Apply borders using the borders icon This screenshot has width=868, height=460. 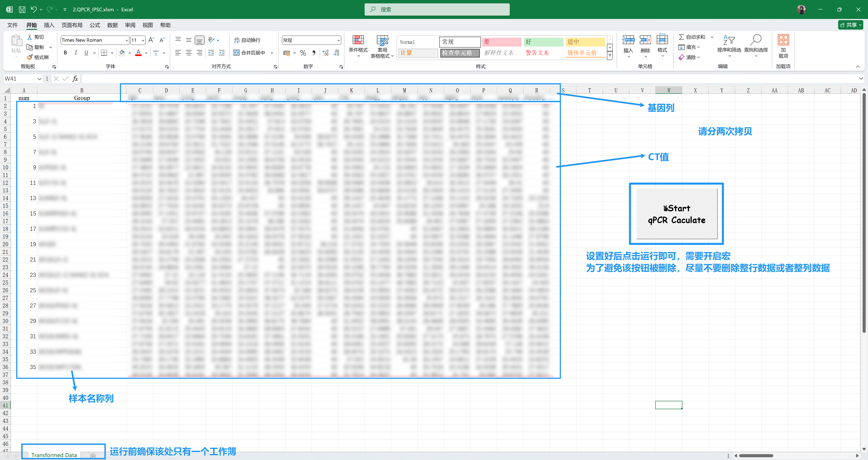tap(104, 53)
